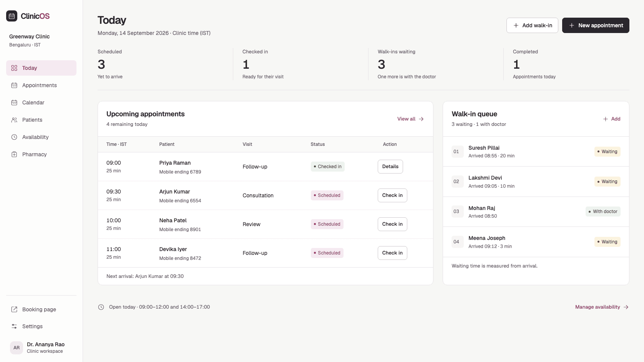644x362 pixels.
Task: Open Booking page link in sidebar
Action: pyautogui.click(x=41, y=309)
